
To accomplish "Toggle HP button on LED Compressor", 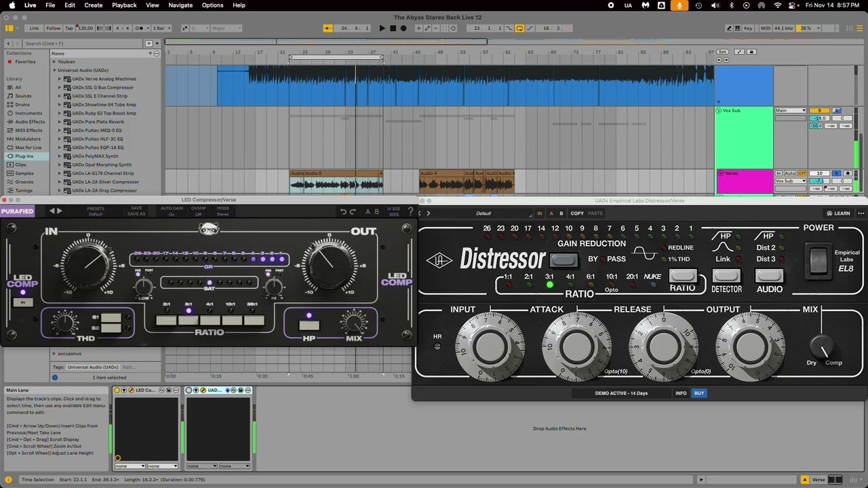I will 309,325.
